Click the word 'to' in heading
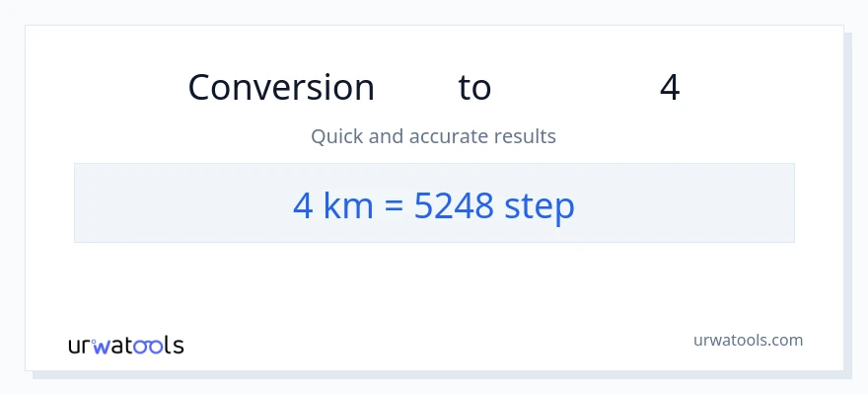Screen dimensions: 868x395 tap(474, 88)
